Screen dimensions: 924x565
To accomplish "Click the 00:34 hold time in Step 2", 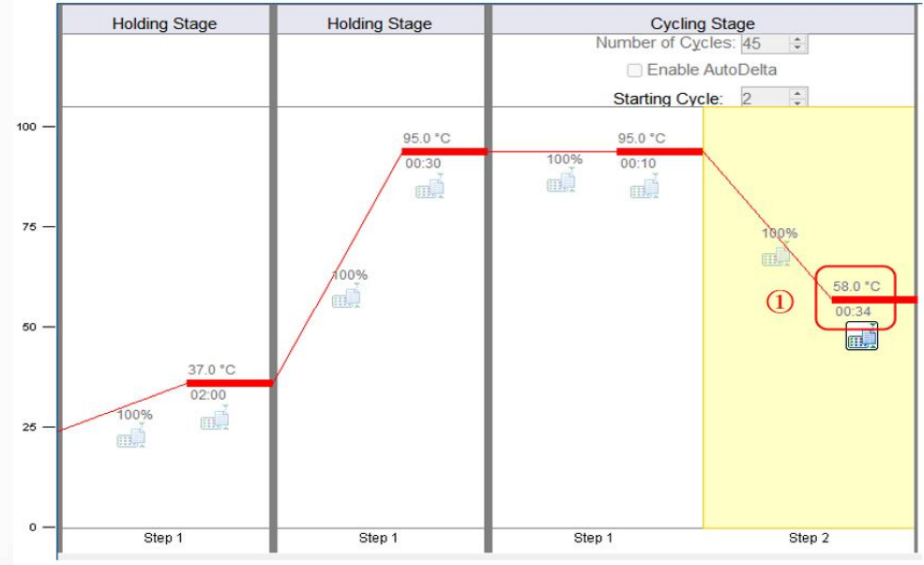I will pyautogui.click(x=853, y=312).
